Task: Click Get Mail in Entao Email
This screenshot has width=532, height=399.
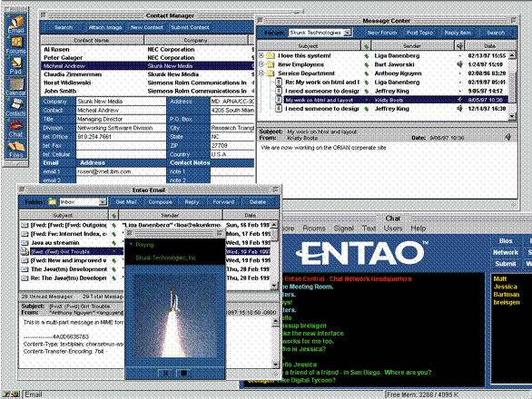Action: tap(126, 202)
